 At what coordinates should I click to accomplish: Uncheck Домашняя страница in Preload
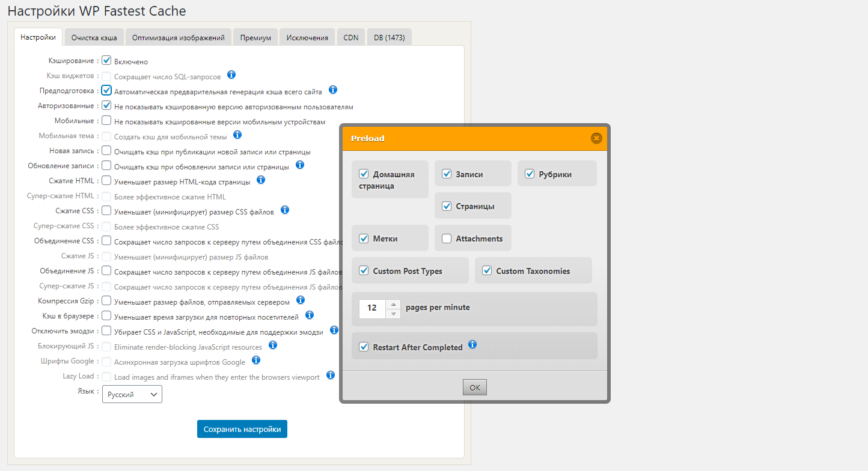click(364, 174)
